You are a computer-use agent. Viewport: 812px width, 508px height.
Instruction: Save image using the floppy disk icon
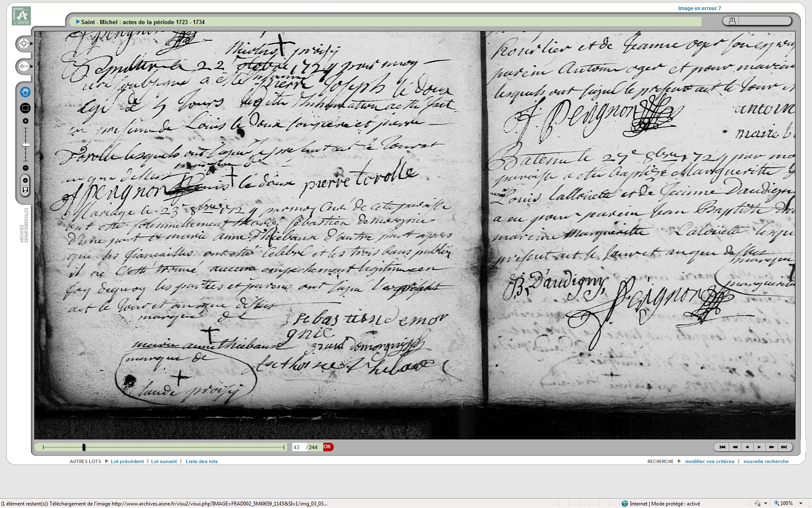25,190
